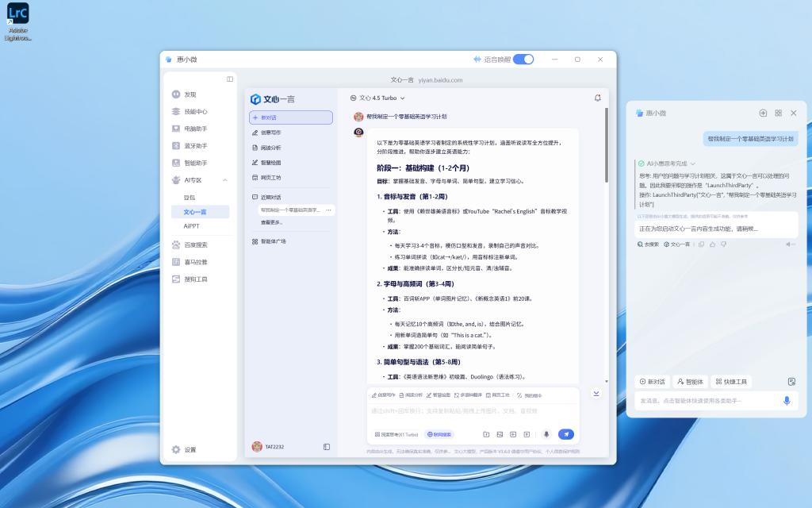Open the notification bell icon
Viewport: 812px width, 508px height.
(598, 98)
